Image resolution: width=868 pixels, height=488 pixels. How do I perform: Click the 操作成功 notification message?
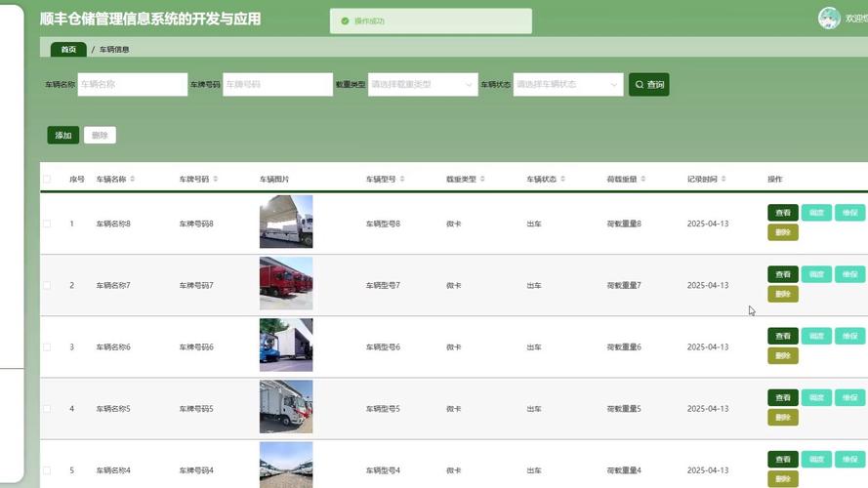click(x=431, y=21)
